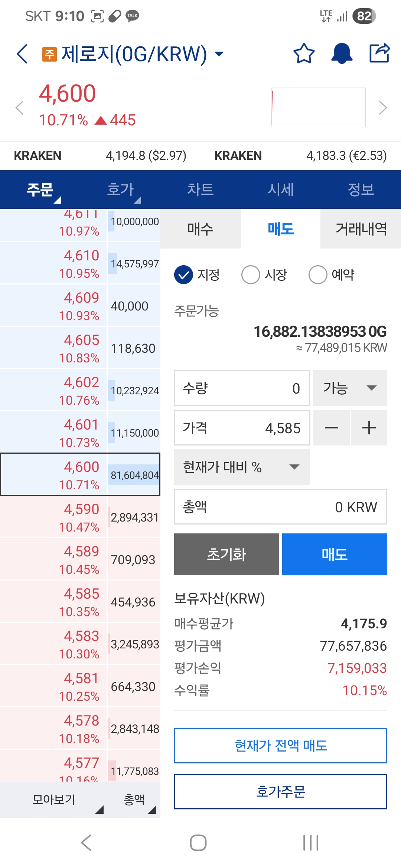Open price alert bell icon
The height and width of the screenshot is (868, 401).
pyautogui.click(x=342, y=54)
